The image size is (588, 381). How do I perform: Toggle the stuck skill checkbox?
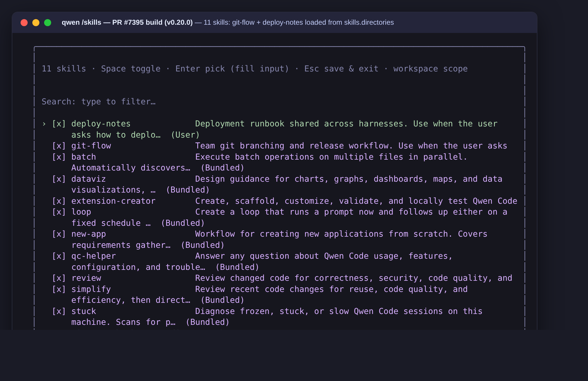pos(59,311)
